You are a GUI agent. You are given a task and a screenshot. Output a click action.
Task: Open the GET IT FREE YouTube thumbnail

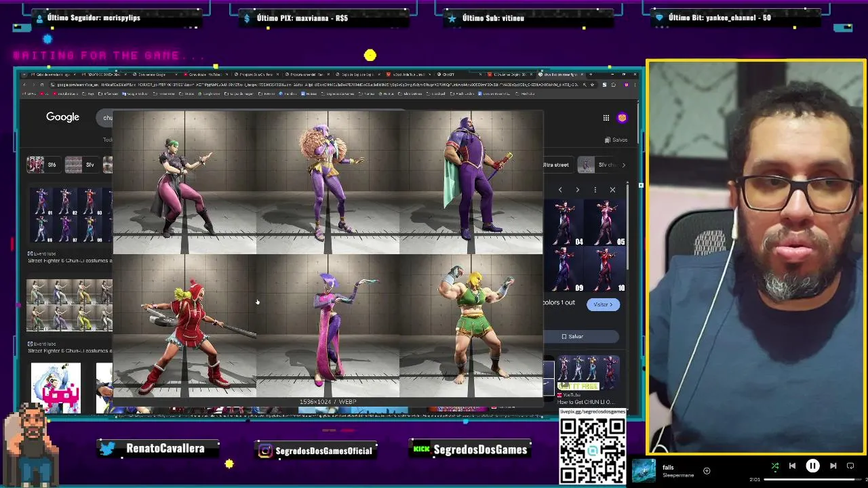pos(587,373)
